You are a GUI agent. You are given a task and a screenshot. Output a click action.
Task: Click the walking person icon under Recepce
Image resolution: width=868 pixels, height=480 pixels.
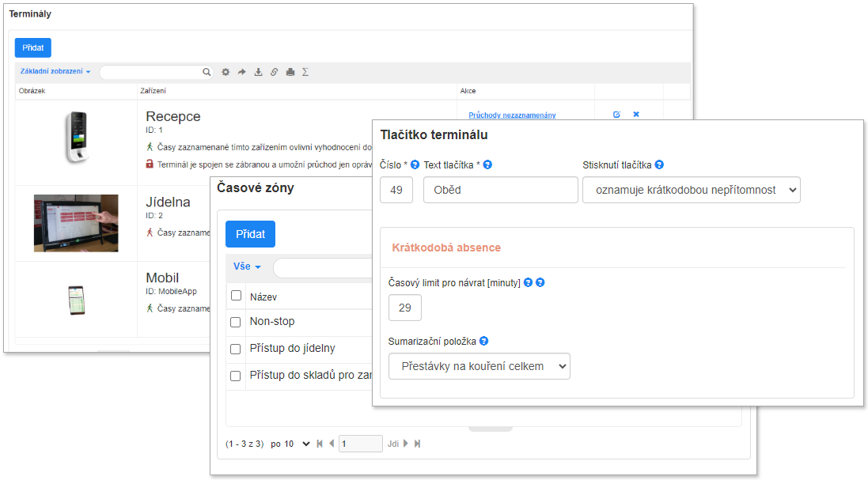[x=150, y=147]
